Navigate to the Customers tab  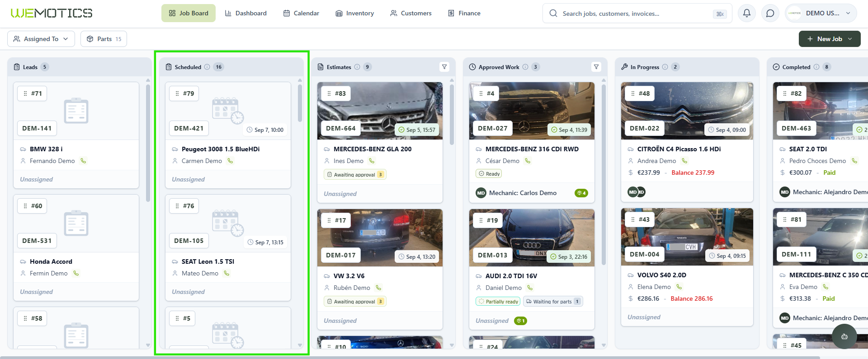click(411, 13)
